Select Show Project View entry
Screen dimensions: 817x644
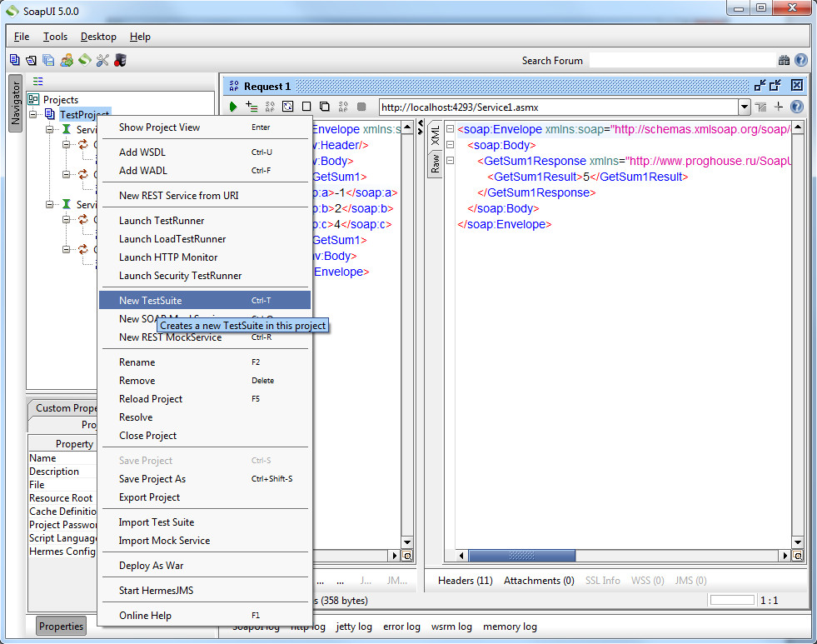point(205,127)
